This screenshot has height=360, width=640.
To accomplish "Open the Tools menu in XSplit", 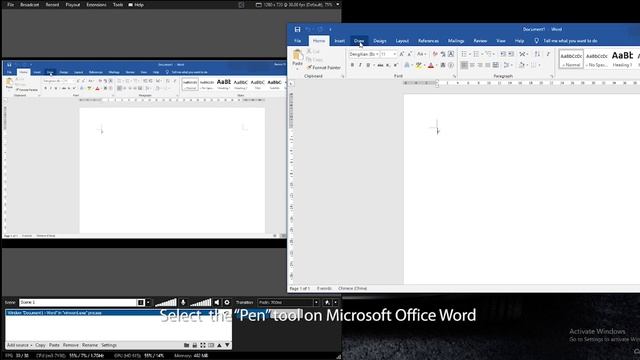I will [x=118, y=4].
